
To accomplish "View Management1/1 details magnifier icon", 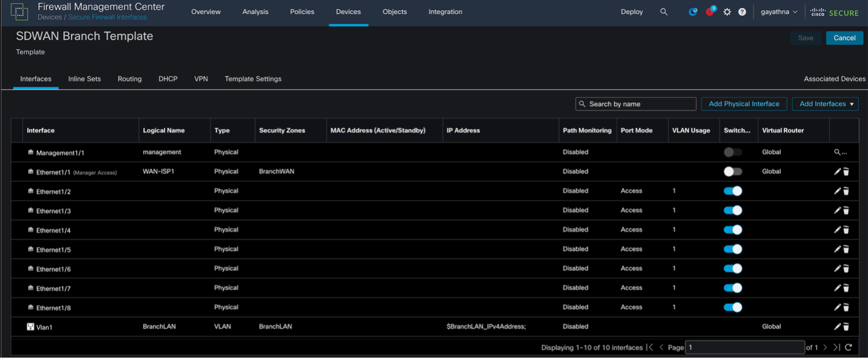I will [x=837, y=152].
